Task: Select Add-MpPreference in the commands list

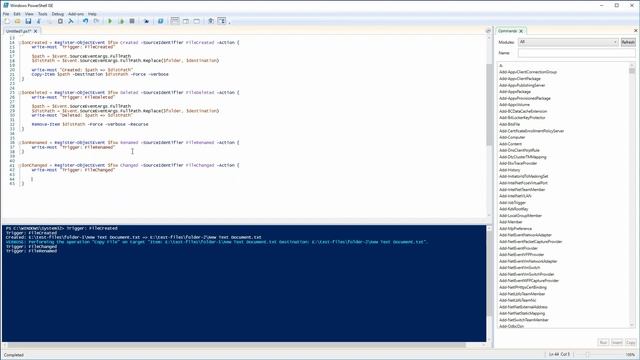Action: pyautogui.click(x=515, y=229)
